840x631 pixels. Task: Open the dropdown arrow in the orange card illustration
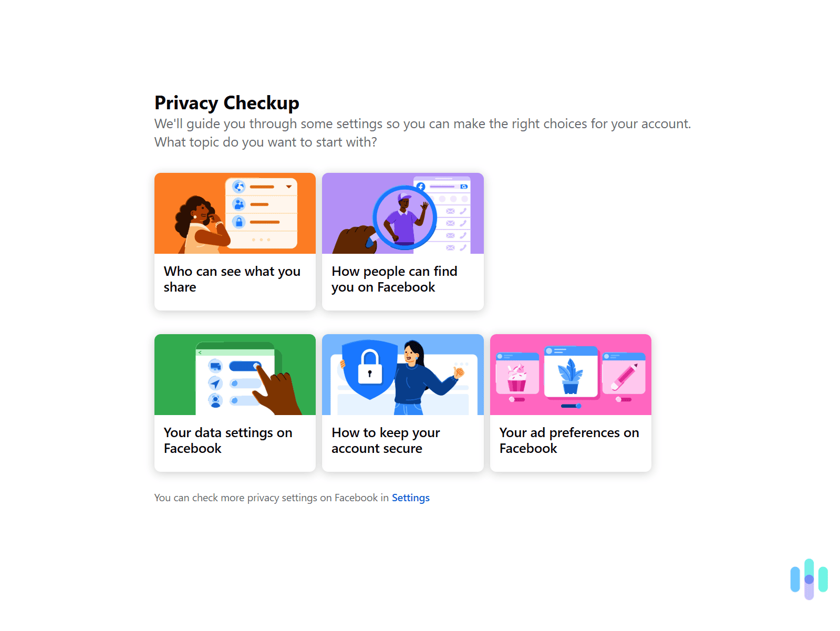pyautogui.click(x=289, y=187)
